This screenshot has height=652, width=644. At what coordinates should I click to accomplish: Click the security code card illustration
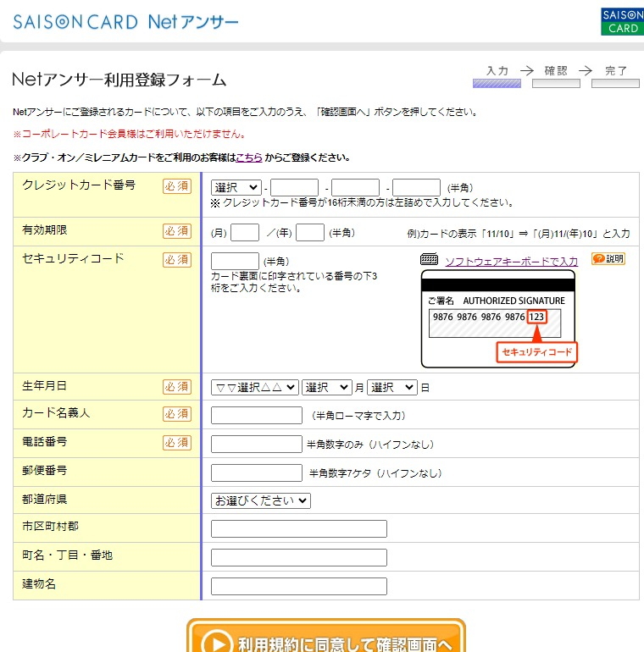pos(499,319)
